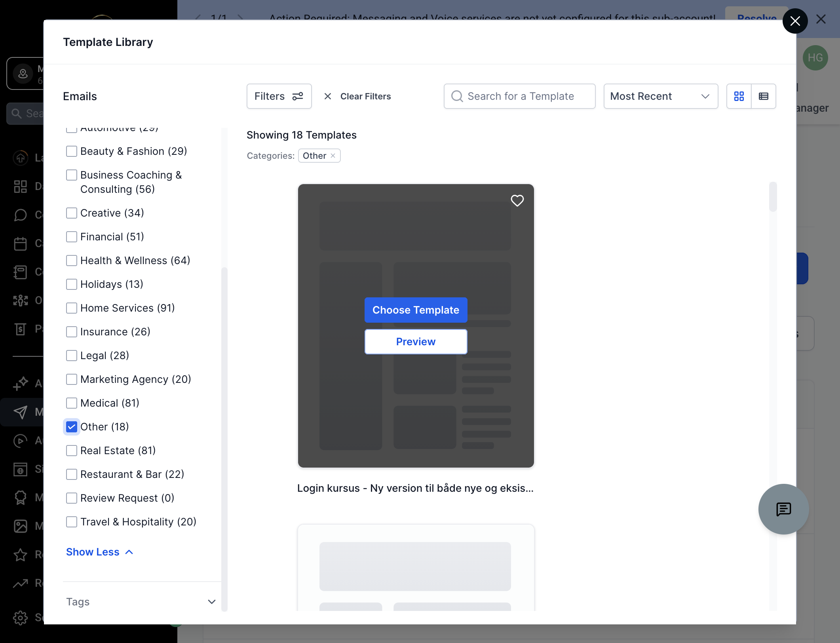Open reputation star icon in sidebar
Image resolution: width=840 pixels, height=643 pixels.
[x=20, y=554]
